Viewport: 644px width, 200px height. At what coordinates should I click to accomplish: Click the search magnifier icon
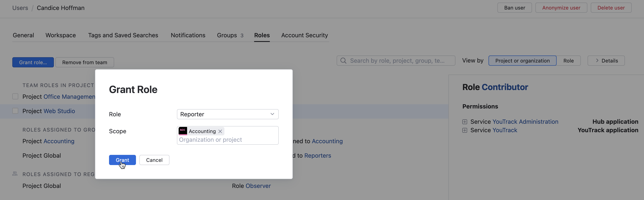[343, 61]
